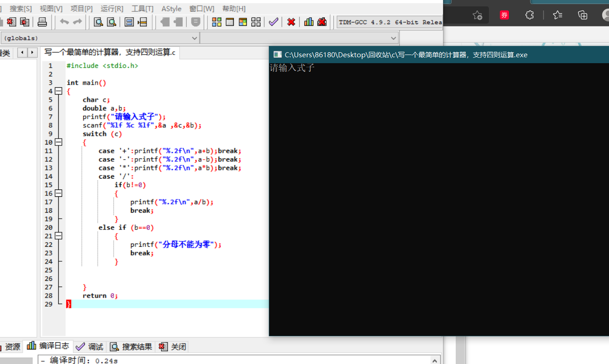The height and width of the screenshot is (364, 609).
Task: Click the 编译时间: 0.24s log entry
Action: [80, 360]
